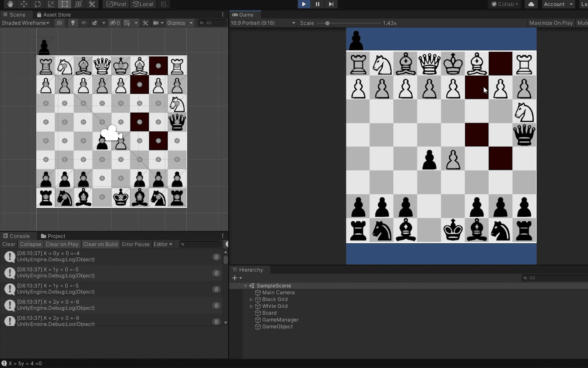The height and width of the screenshot is (368, 588).
Task: Select the combined Transform tool
Action: [78, 4]
